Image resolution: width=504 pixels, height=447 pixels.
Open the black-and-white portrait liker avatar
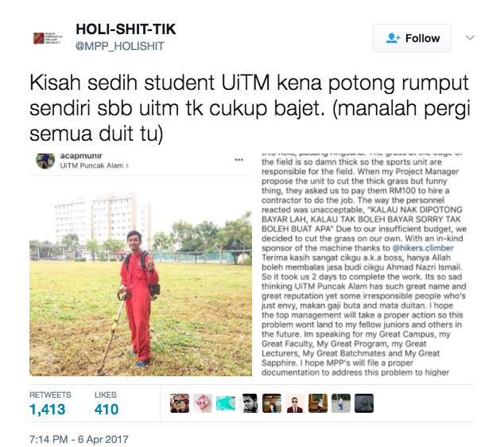click(249, 403)
